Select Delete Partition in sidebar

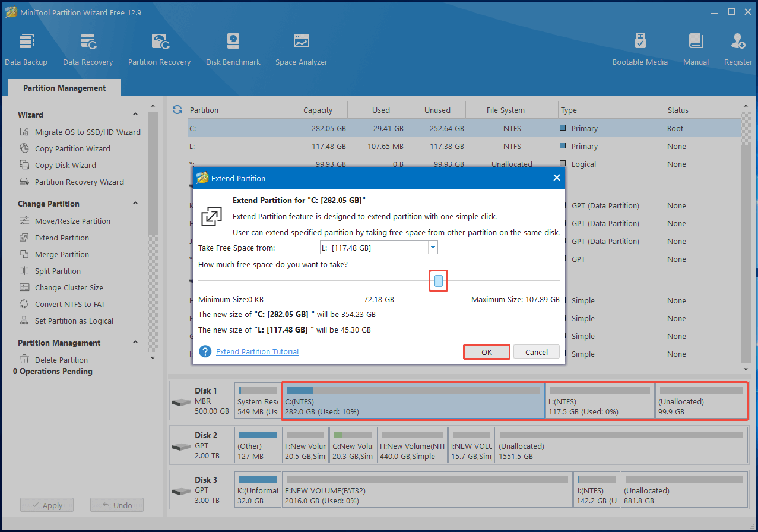[x=53, y=360]
